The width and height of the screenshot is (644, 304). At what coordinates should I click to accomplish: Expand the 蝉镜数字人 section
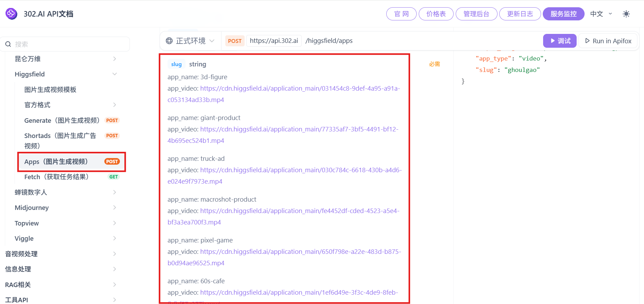click(115, 192)
